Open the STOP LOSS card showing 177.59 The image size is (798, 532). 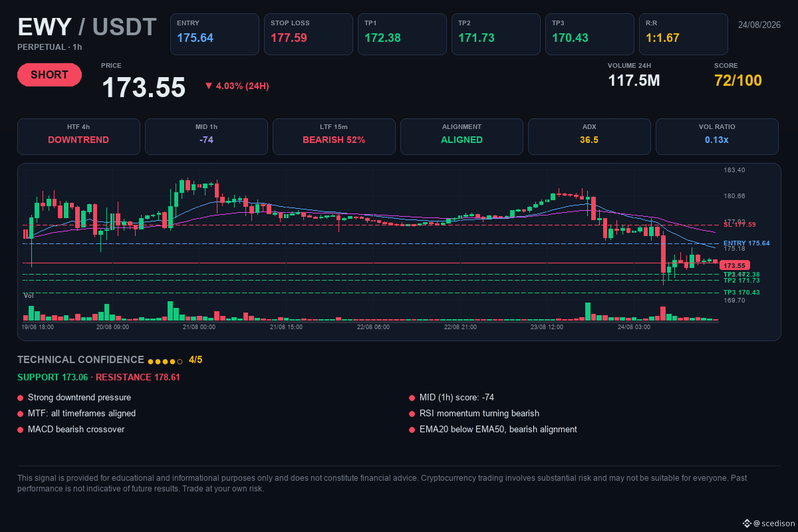309,34
